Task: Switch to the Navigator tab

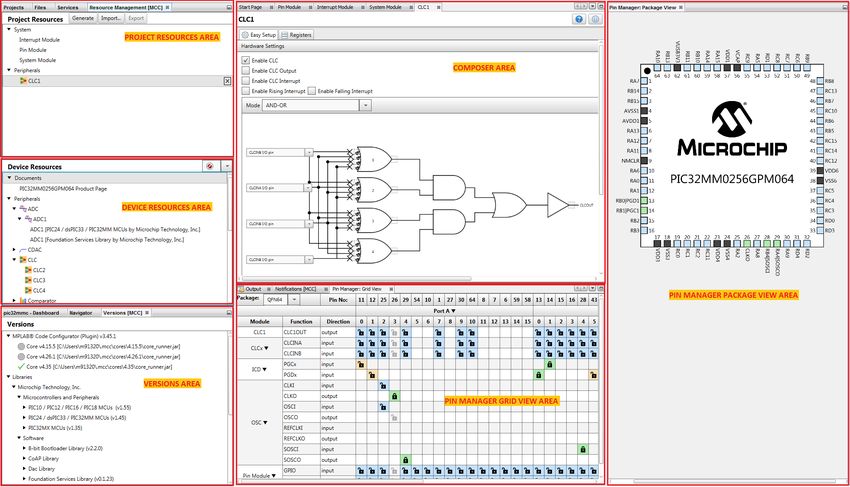Action: click(x=81, y=313)
